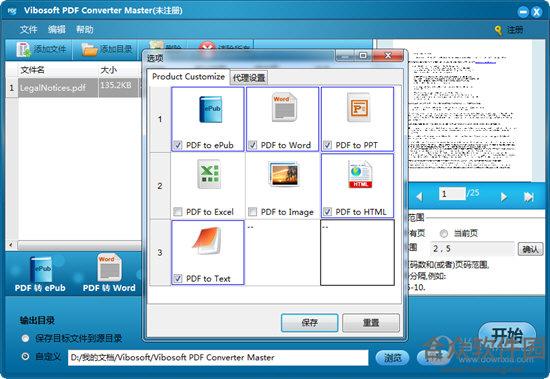Image resolution: width=550 pixels, height=379 pixels.
Task: Click the page range field showing 2 , 5
Action: click(x=472, y=249)
